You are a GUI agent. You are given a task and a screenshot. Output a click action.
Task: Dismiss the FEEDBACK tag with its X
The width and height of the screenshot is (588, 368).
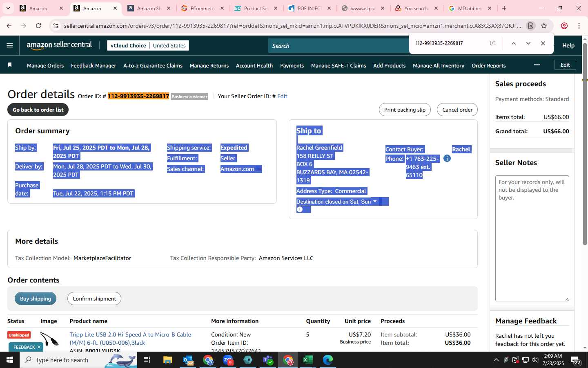point(39,347)
